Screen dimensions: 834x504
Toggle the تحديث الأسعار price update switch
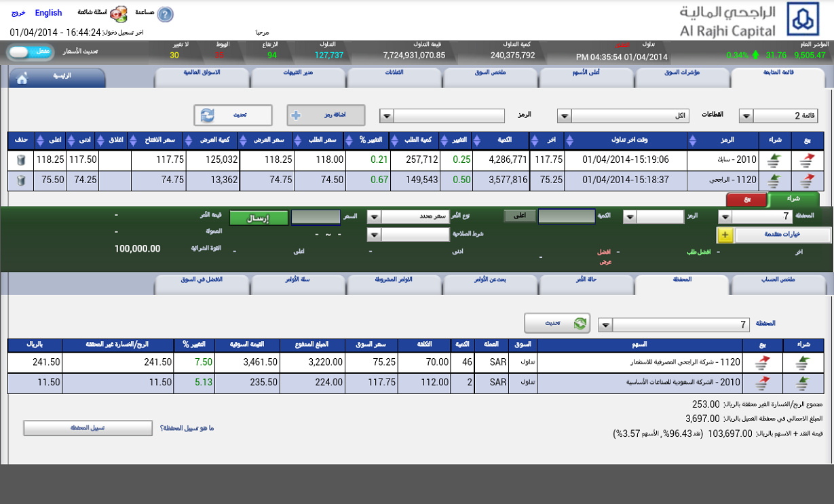[31, 52]
